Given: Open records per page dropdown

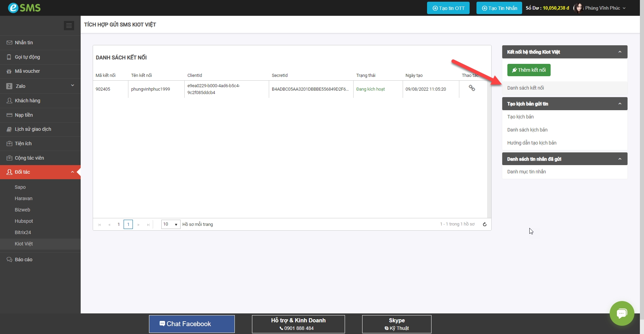Looking at the screenshot, I should [x=171, y=224].
